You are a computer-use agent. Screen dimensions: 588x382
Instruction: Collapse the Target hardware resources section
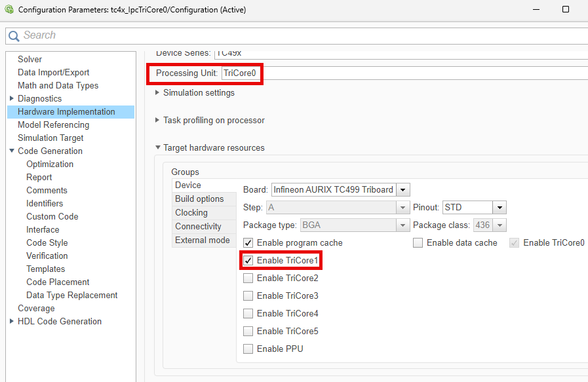[156, 147]
